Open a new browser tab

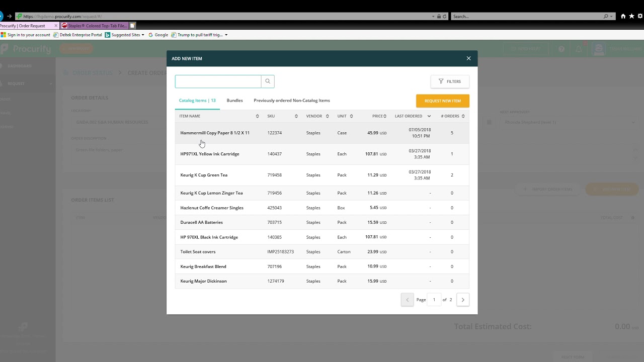coord(133,26)
